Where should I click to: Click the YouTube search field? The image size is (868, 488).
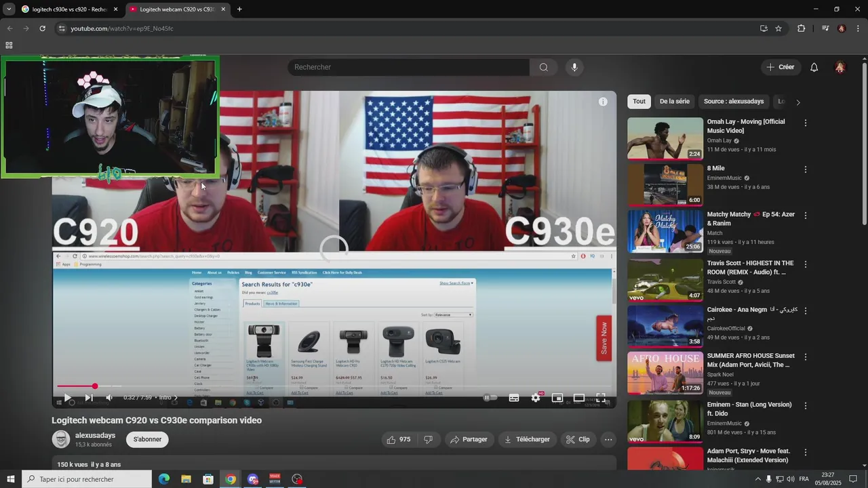click(408, 67)
